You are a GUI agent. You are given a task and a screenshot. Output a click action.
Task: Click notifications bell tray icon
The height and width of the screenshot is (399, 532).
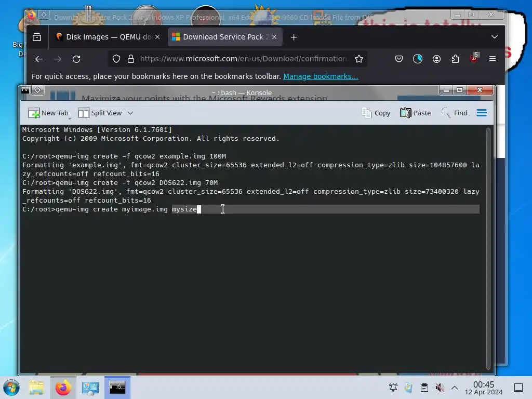[x=393, y=388]
